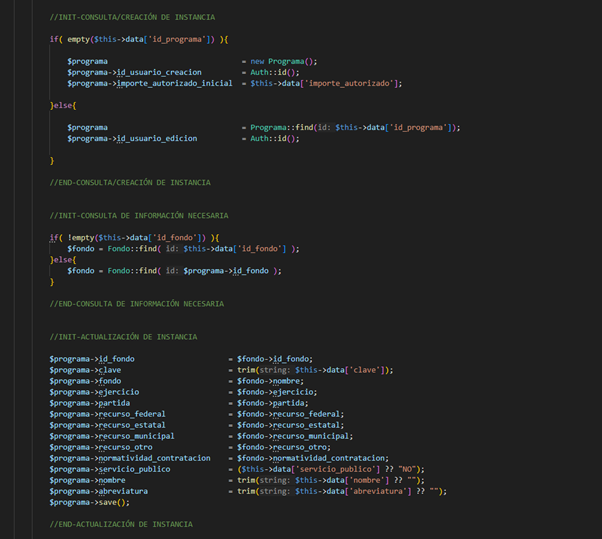Click the value $fondo->recurso_estatal;

291,425
